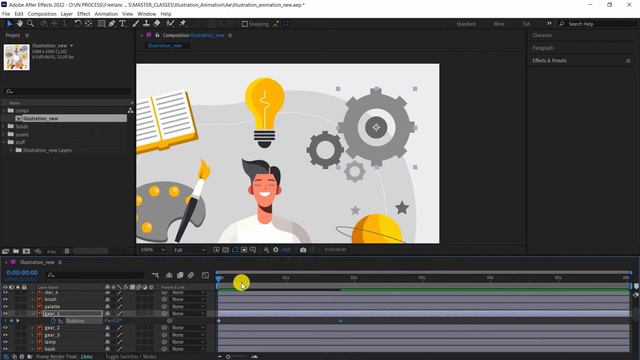
Task: Select the Pan Behind anchor point tool
Action: click(89, 24)
